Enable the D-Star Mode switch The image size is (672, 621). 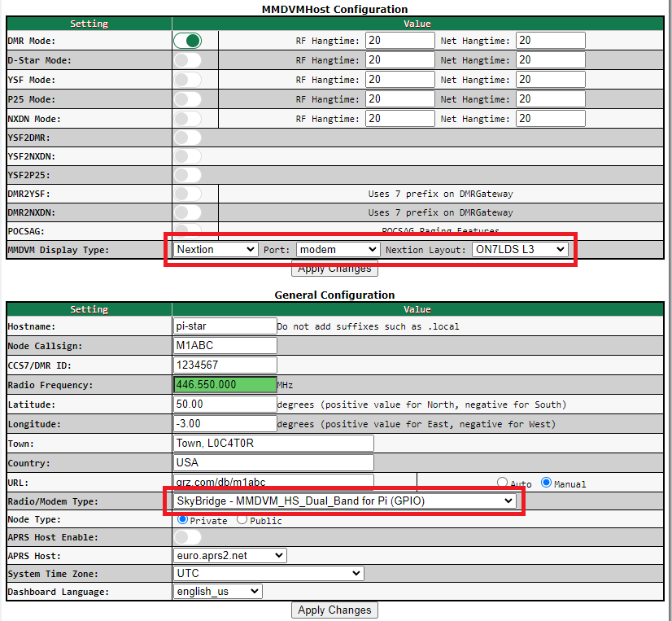pyautogui.click(x=187, y=60)
